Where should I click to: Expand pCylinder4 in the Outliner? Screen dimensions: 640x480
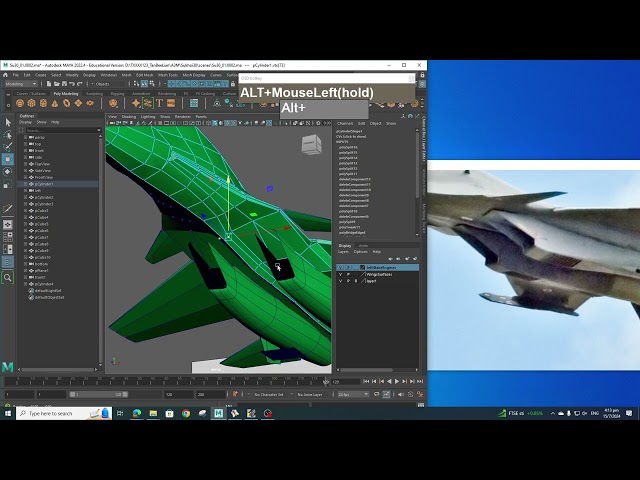point(26,284)
